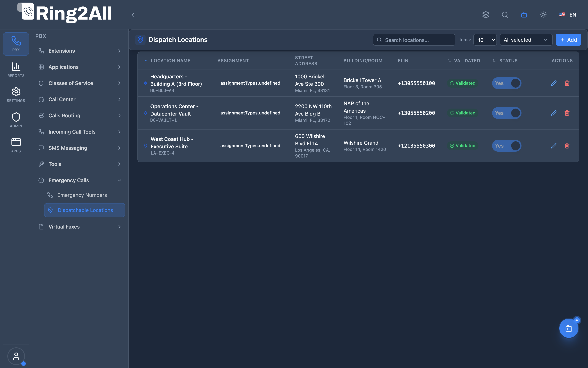Open Emergency Numbers submenu item
This screenshot has height=368, width=588.
(x=84, y=195)
